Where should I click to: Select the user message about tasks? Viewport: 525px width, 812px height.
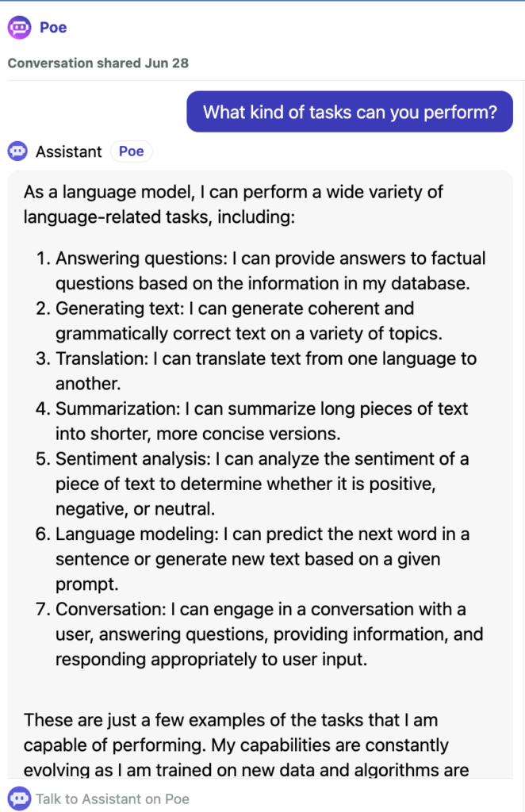point(350,112)
